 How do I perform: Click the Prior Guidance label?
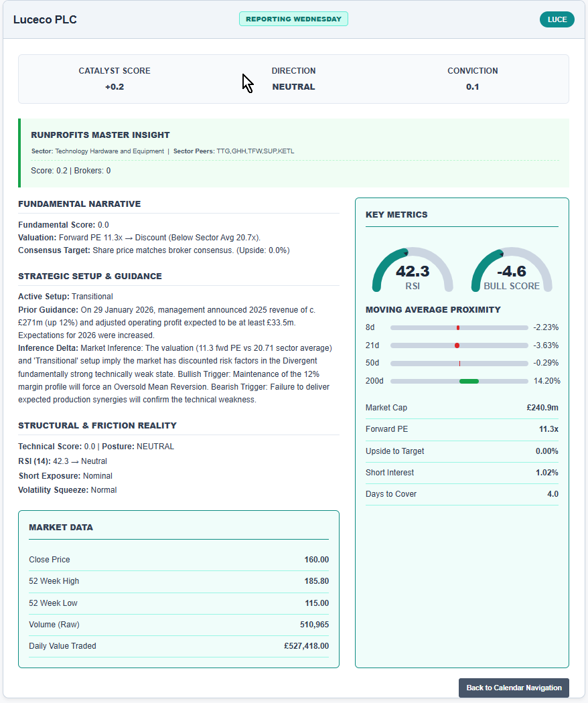tap(48, 310)
